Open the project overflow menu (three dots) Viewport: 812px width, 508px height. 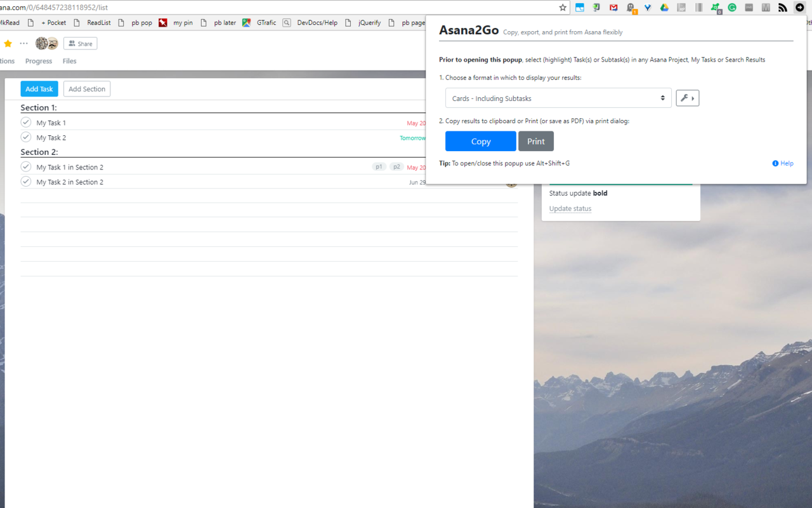click(x=23, y=43)
